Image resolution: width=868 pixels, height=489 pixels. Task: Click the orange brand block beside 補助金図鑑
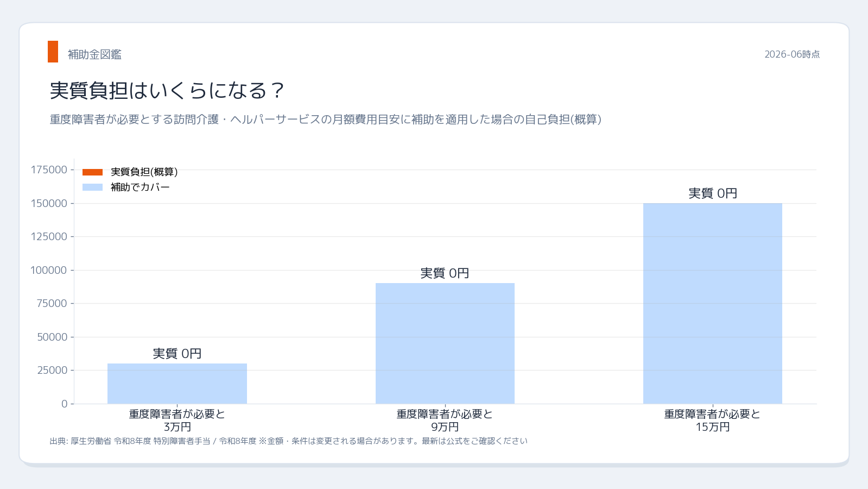pos(53,52)
